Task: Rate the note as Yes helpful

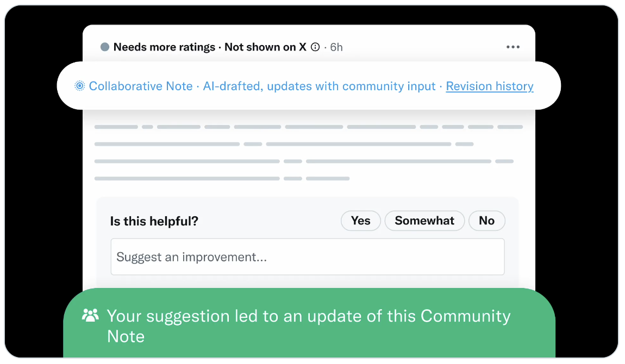Action: (x=361, y=221)
